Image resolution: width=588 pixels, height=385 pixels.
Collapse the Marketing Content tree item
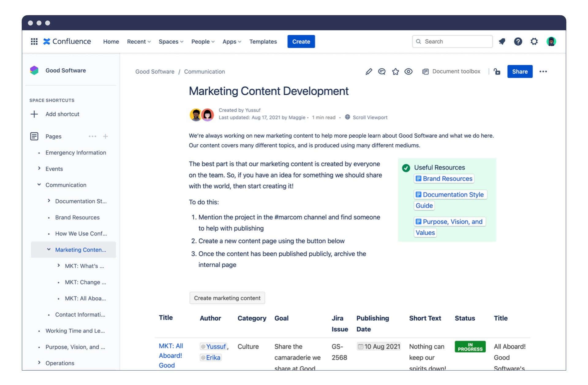point(49,250)
